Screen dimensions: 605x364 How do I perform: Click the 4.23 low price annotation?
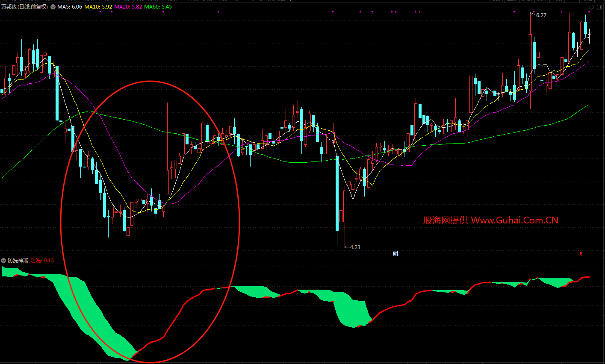pyautogui.click(x=355, y=247)
